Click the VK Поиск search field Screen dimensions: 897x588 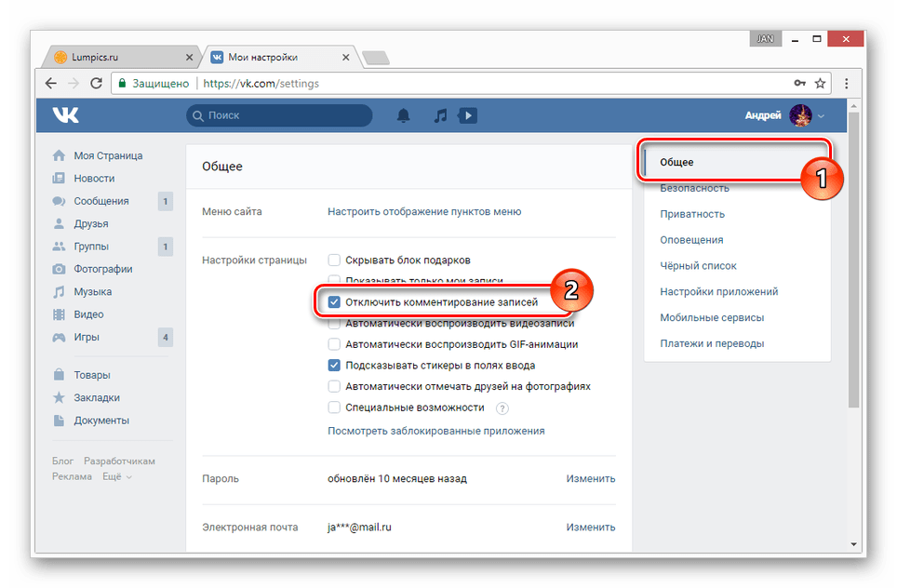pyautogui.click(x=279, y=115)
